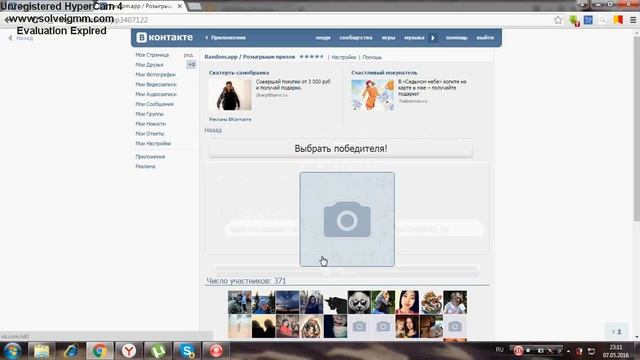Click the ред. edit link
Screen dimensions: 640x360
coord(189,55)
